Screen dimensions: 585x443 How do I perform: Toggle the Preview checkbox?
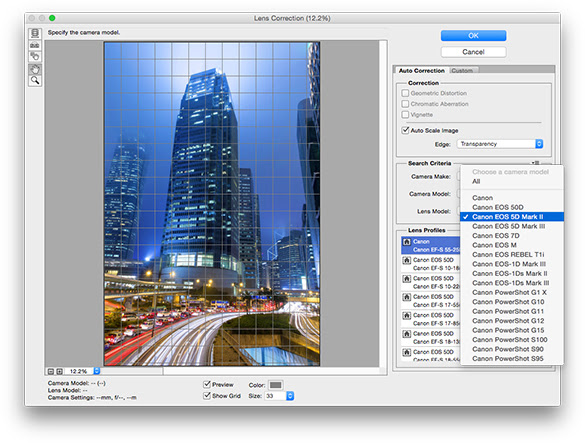click(207, 384)
